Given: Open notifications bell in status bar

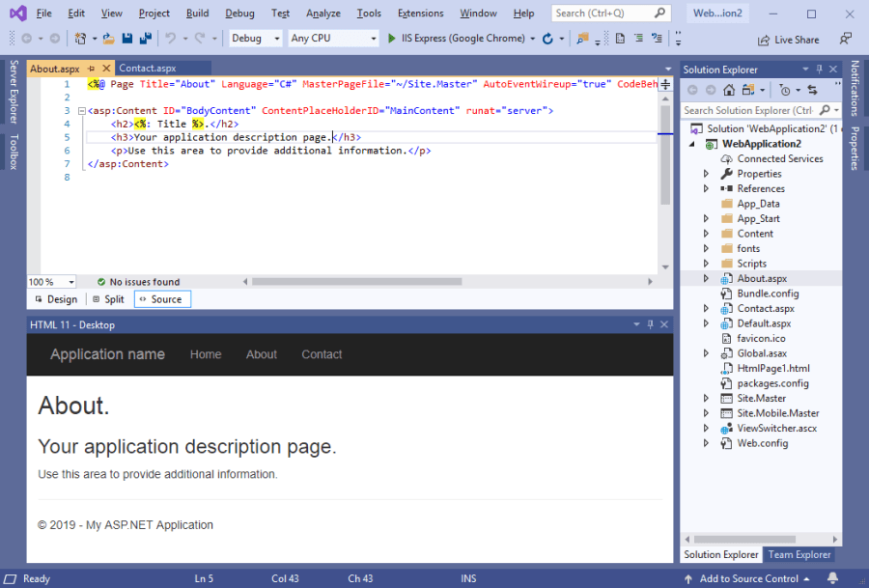Looking at the screenshot, I should coord(832,578).
